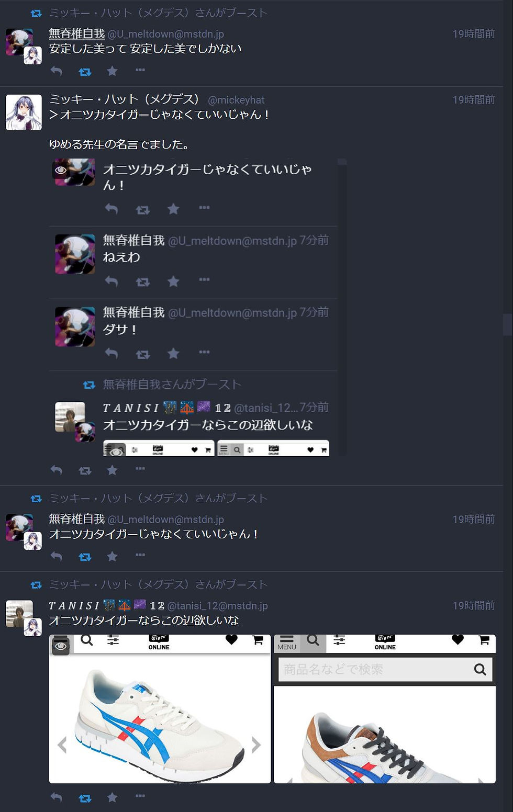Favourite the '安定した美って' post
The image size is (513, 812).
pyautogui.click(x=112, y=71)
